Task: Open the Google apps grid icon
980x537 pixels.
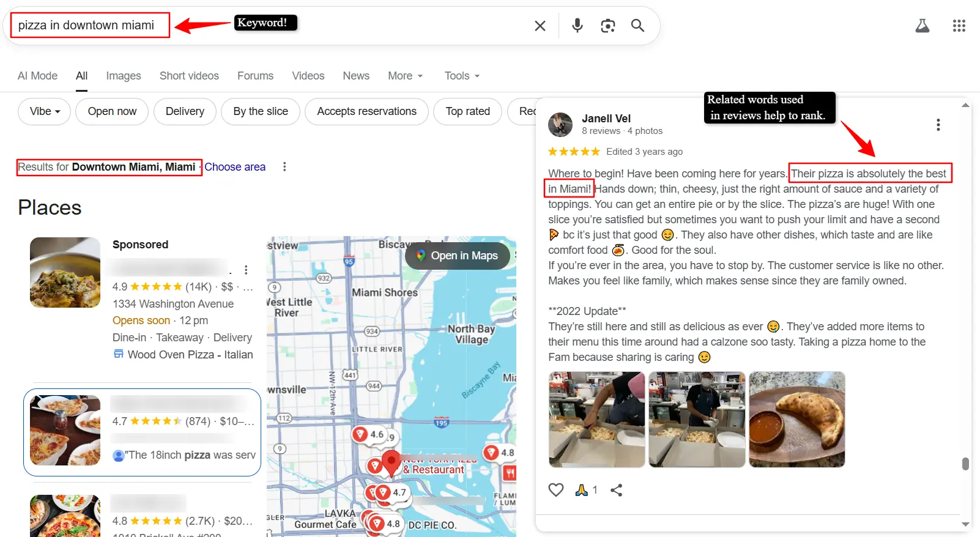Action: (x=959, y=26)
